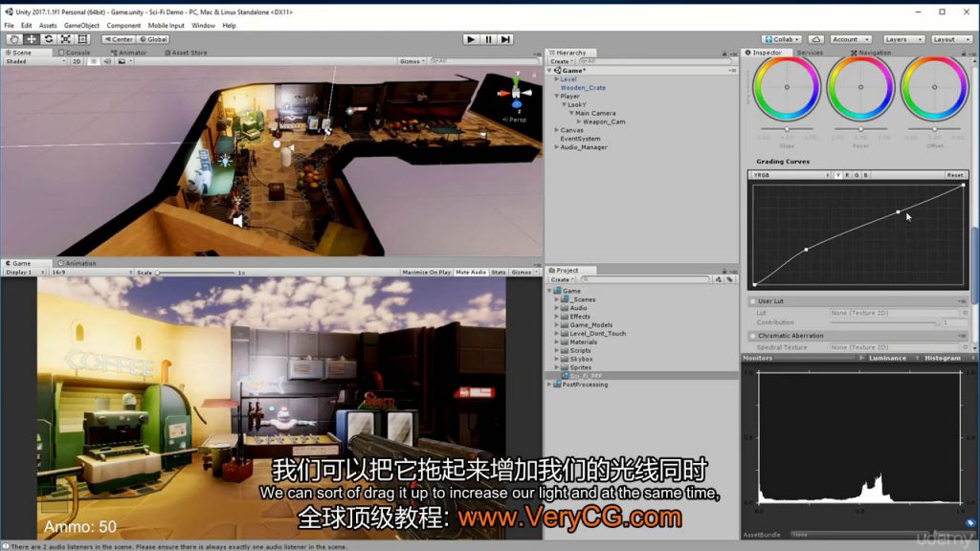Click the Project search by type icon

pos(718,280)
